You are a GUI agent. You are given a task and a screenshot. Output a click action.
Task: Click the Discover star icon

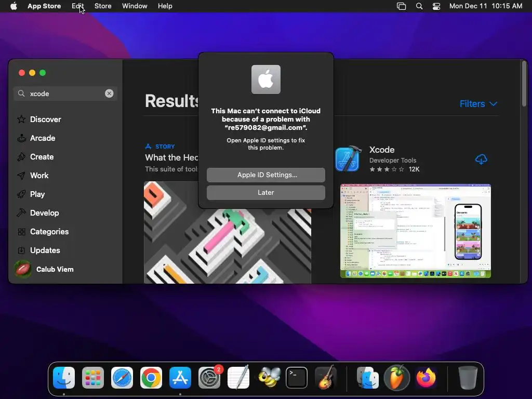click(x=21, y=119)
